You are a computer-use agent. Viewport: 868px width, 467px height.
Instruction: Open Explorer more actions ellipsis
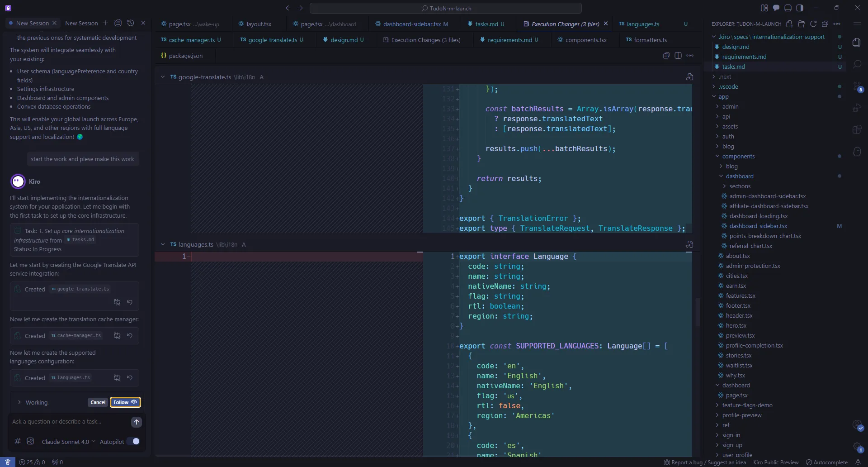pos(837,24)
